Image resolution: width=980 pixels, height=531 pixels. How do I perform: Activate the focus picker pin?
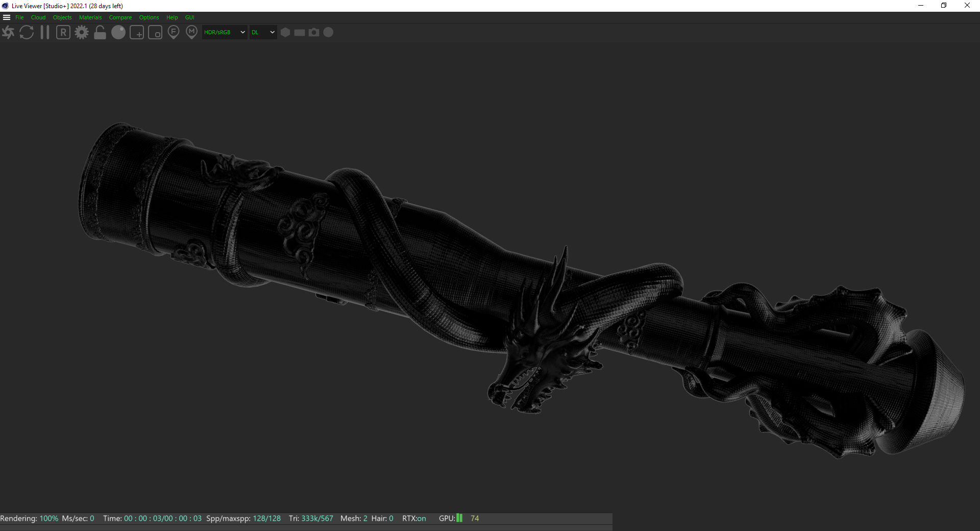point(174,33)
